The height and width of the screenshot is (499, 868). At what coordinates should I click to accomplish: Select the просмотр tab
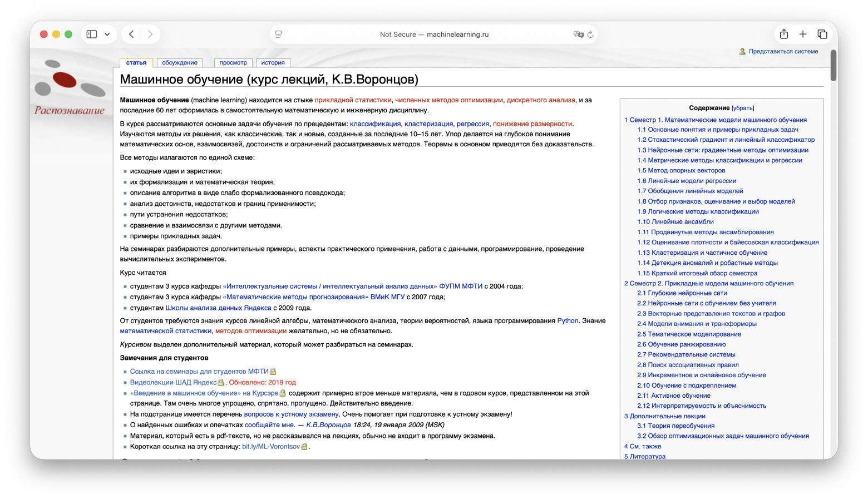(233, 63)
